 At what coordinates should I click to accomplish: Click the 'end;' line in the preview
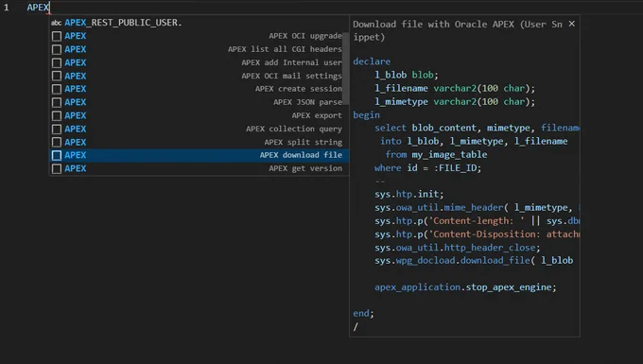(x=363, y=314)
